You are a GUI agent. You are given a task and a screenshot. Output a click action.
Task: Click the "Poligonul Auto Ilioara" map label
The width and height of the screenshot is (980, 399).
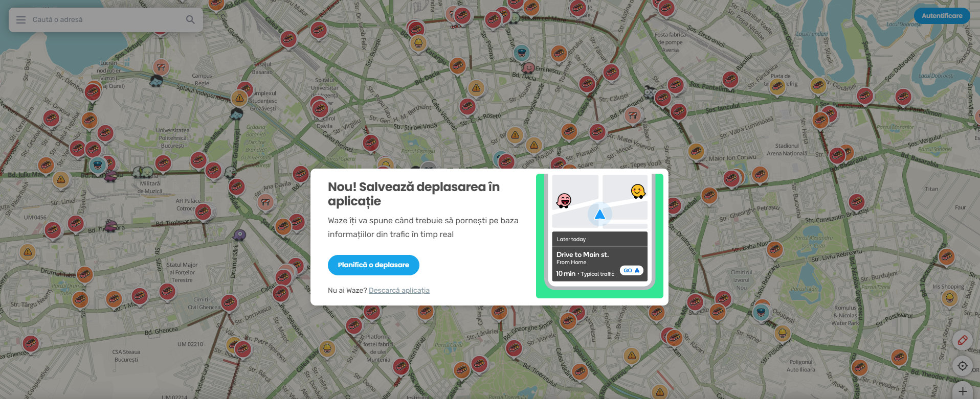[x=801, y=366]
